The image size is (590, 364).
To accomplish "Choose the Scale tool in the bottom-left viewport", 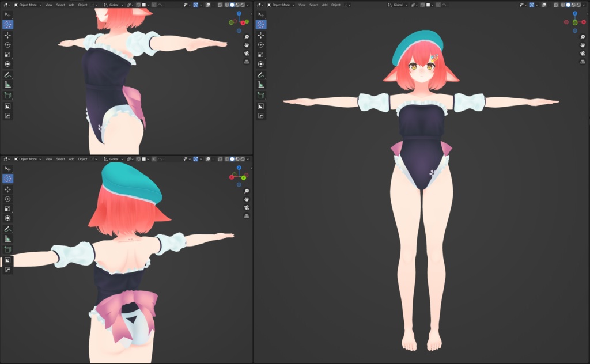I will pyautogui.click(x=7, y=208).
